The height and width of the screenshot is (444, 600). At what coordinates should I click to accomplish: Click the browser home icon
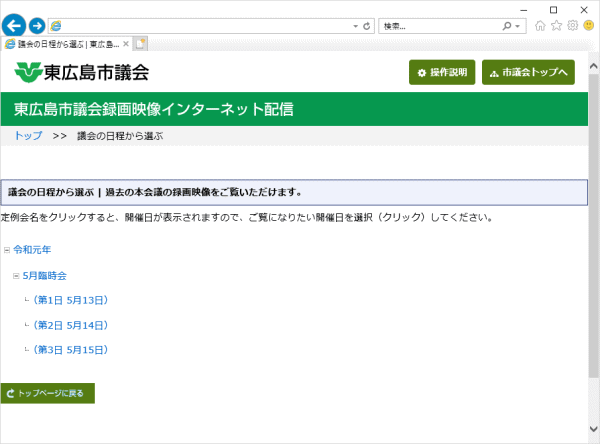pos(540,26)
